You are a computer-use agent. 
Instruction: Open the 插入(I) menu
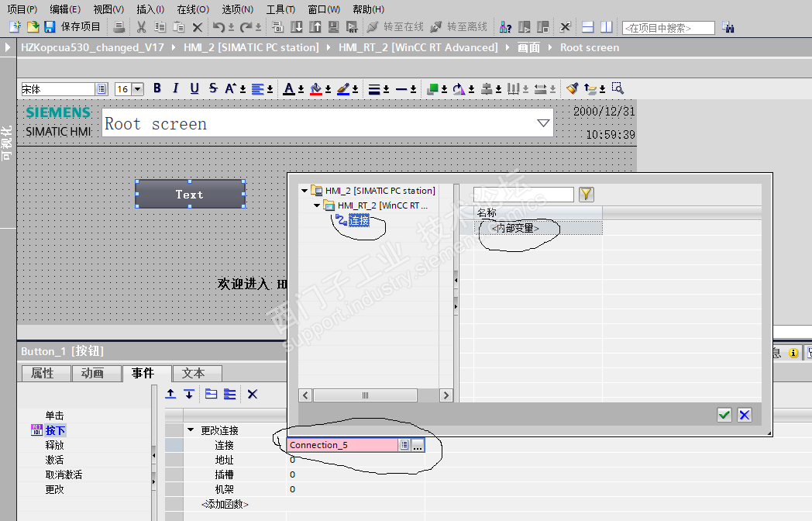pos(150,9)
